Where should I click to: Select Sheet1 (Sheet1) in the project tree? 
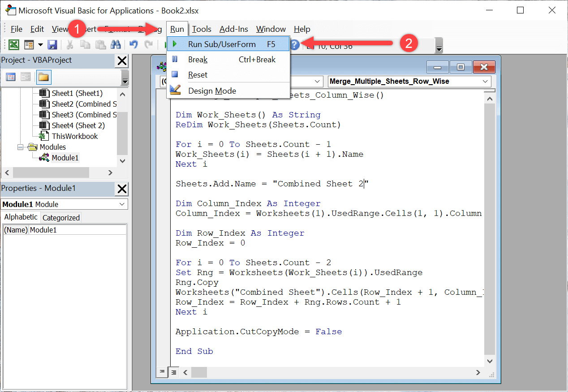pyautogui.click(x=77, y=93)
